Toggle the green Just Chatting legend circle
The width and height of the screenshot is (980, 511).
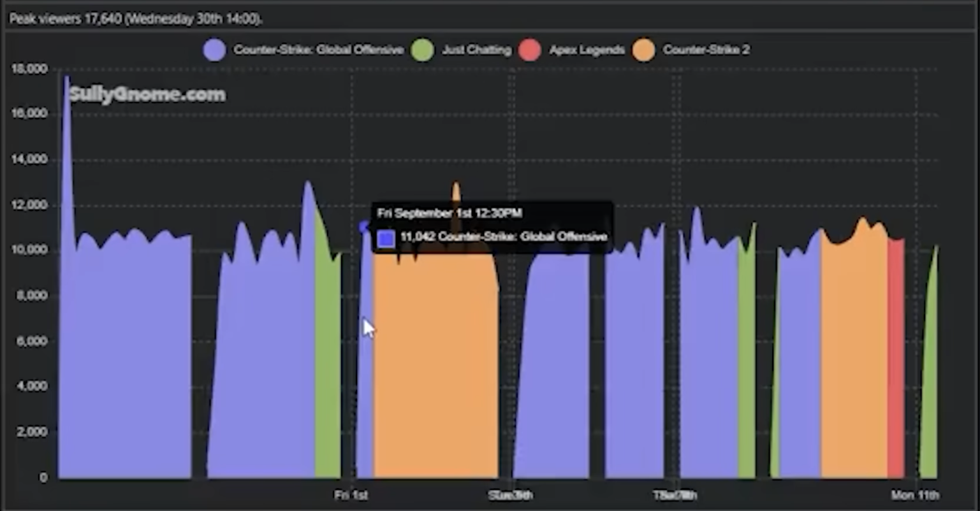click(423, 50)
